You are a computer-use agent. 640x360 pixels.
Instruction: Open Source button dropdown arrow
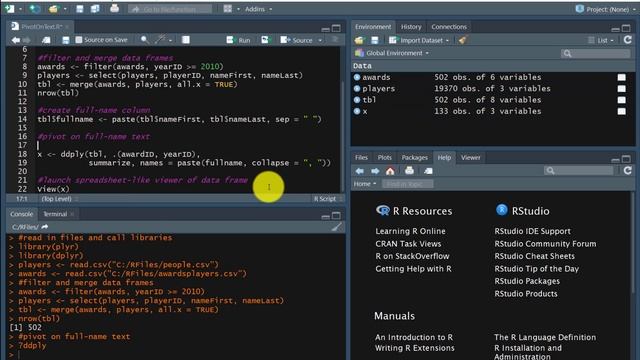click(x=320, y=40)
